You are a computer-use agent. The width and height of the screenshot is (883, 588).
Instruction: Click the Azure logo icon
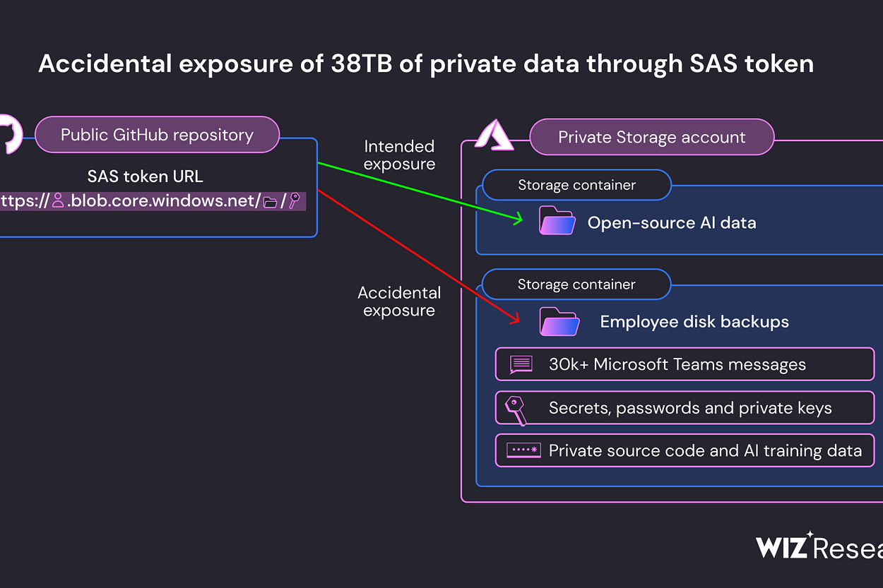(x=493, y=134)
